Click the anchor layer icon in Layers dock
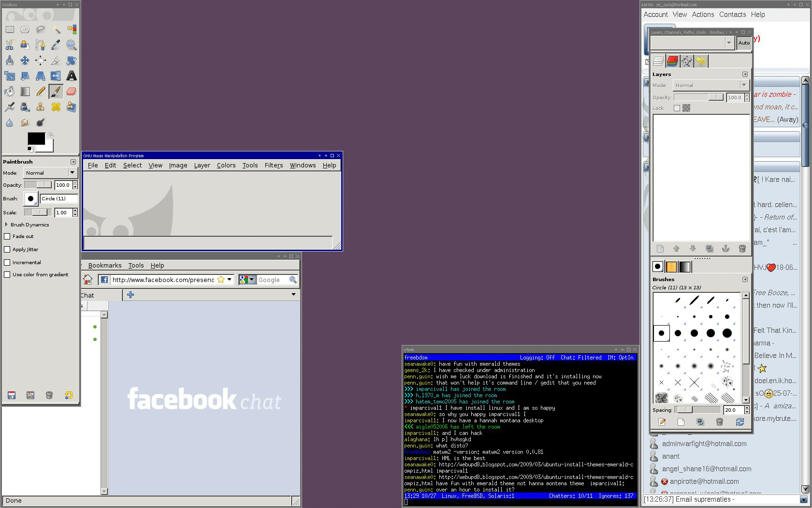This screenshot has height=508, width=812. [x=725, y=249]
